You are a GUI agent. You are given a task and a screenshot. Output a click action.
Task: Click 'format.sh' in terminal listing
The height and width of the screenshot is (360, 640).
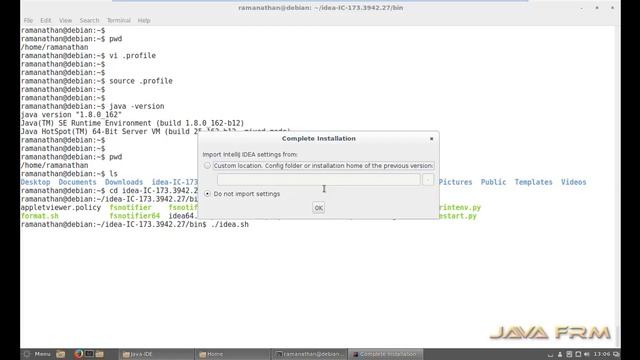coord(40,216)
